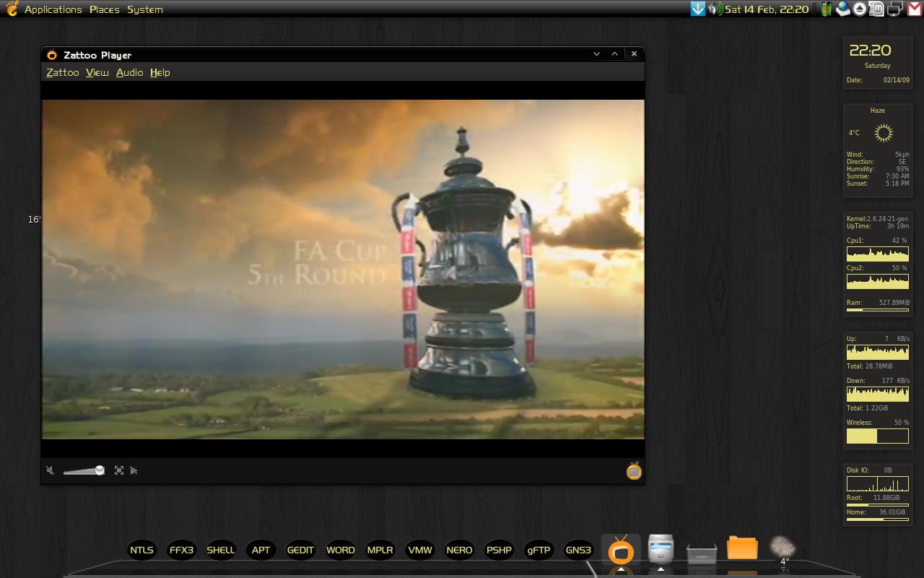Click the globe network tray icon
The height and width of the screenshot is (578, 924).
click(843, 9)
